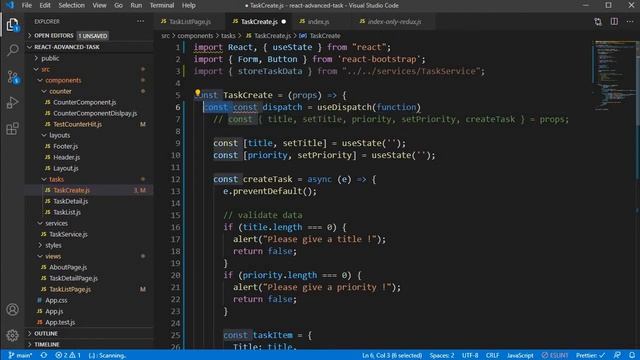Viewport: 640px width, 360px height.
Task: Click the Prettier status bar item
Action: [590, 355]
